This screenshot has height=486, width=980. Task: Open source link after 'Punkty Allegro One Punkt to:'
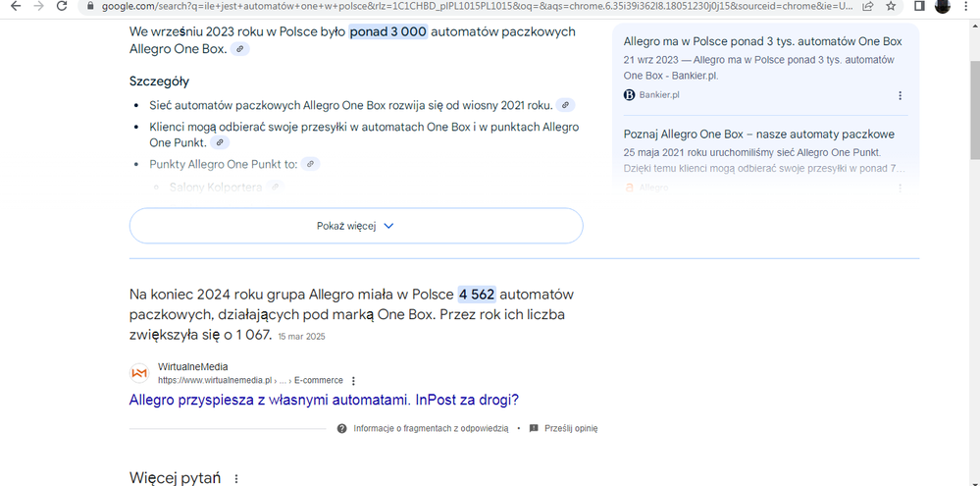[310, 164]
